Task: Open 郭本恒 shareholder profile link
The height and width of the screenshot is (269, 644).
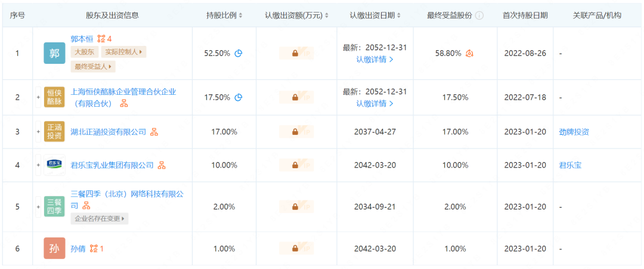Action: point(82,39)
